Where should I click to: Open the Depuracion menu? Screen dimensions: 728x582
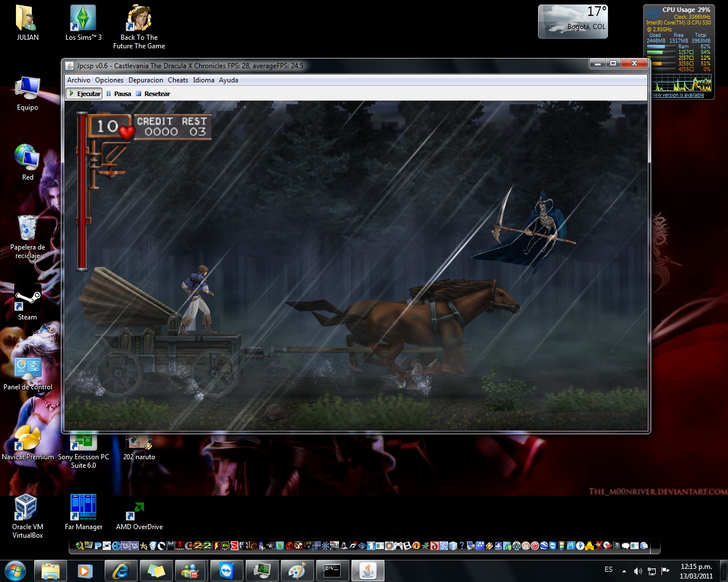pos(146,80)
